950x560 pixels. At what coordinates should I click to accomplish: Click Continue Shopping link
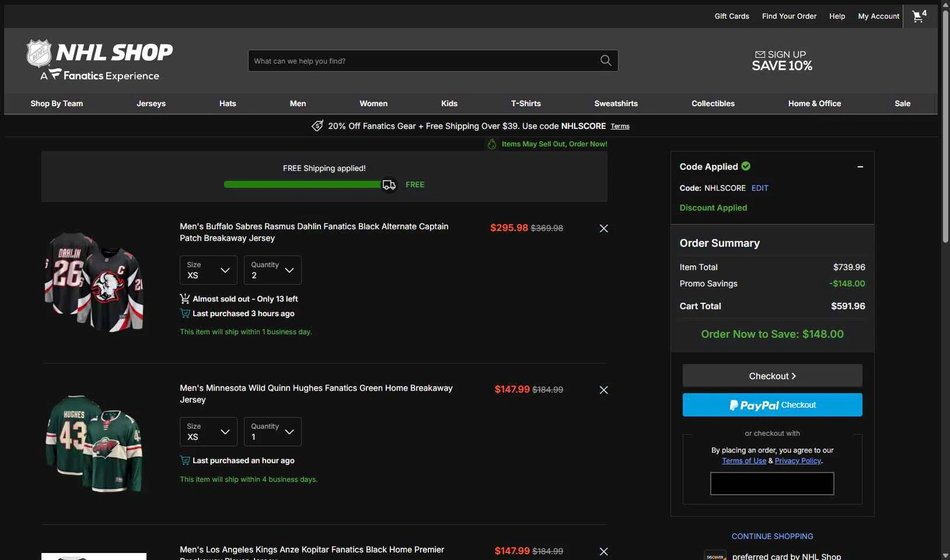pyautogui.click(x=773, y=536)
